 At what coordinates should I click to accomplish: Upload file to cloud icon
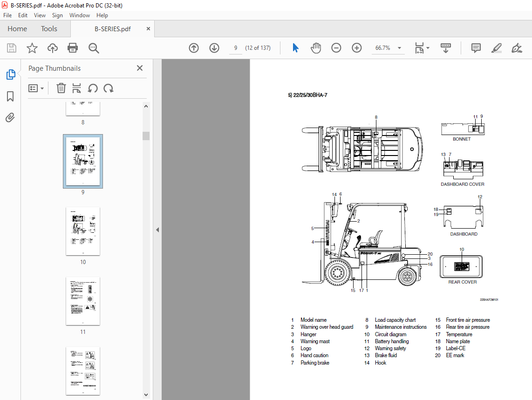52,48
